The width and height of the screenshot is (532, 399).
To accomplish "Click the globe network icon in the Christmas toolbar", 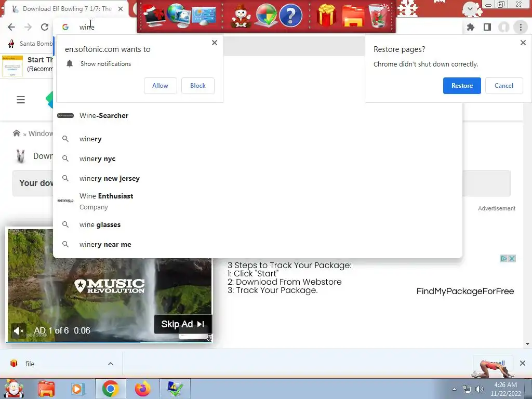I will 178,15.
